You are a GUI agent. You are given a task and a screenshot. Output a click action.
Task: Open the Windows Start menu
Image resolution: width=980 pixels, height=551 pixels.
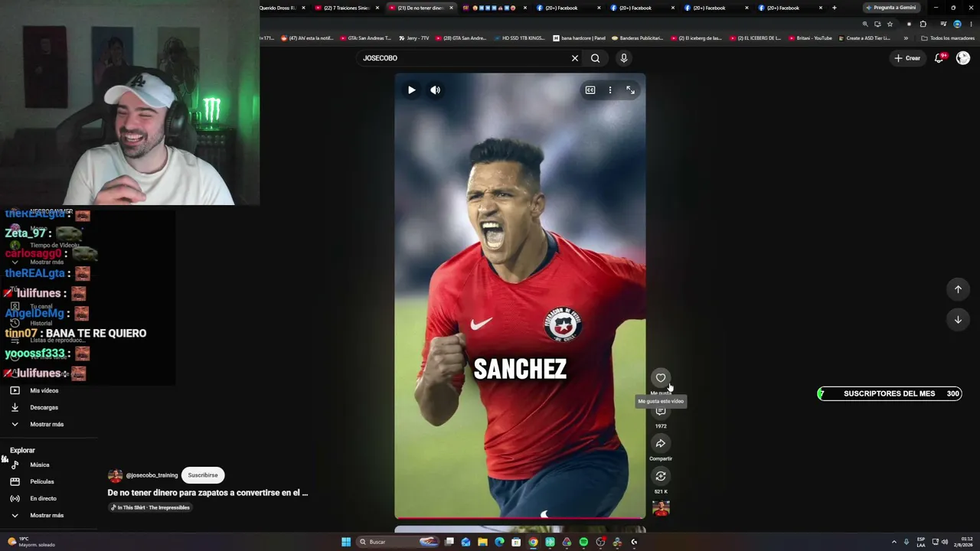coord(346,542)
